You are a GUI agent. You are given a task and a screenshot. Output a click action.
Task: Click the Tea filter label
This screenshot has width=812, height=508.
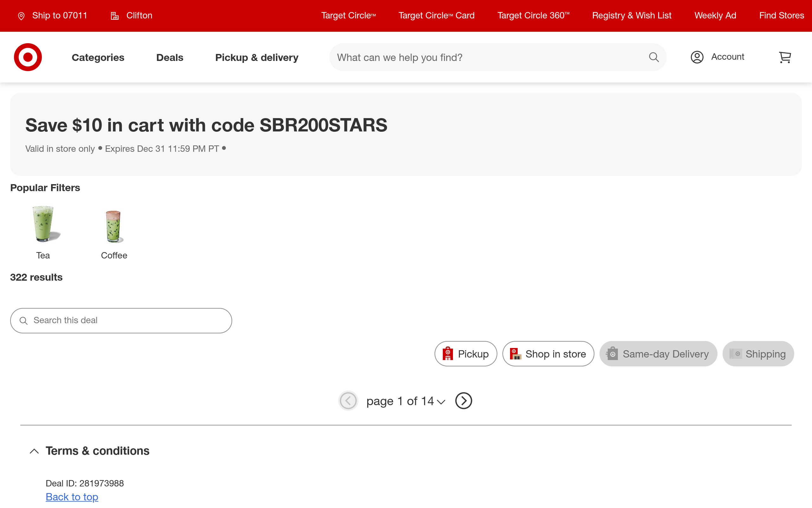pos(43,255)
